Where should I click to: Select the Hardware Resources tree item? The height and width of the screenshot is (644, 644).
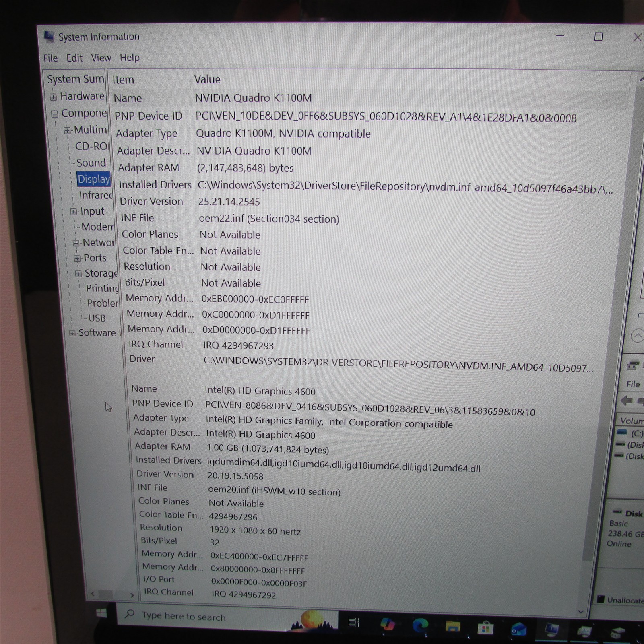tap(82, 96)
